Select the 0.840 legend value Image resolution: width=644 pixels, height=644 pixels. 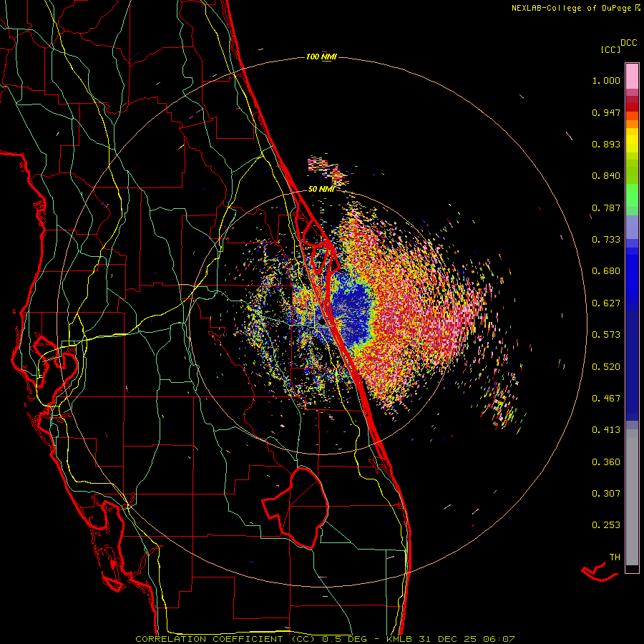click(x=606, y=176)
